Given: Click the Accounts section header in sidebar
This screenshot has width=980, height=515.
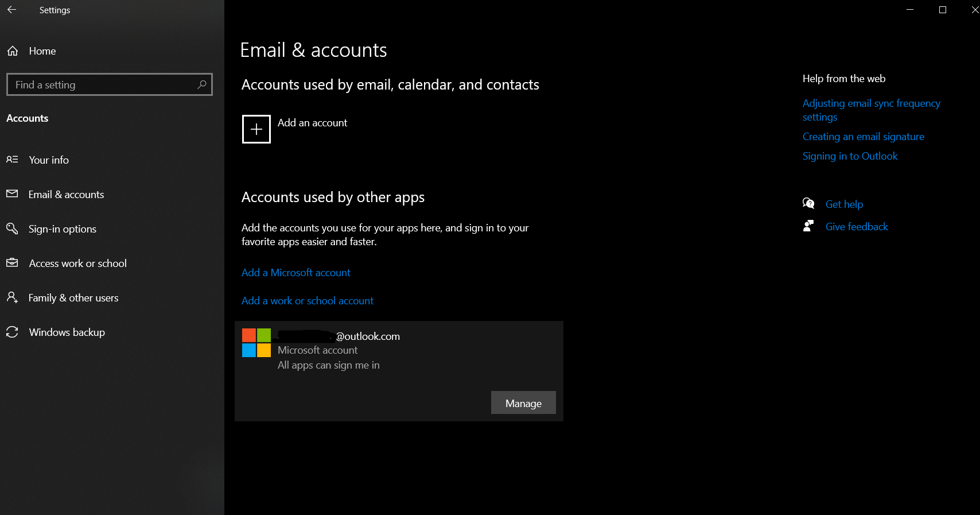Looking at the screenshot, I should (28, 118).
